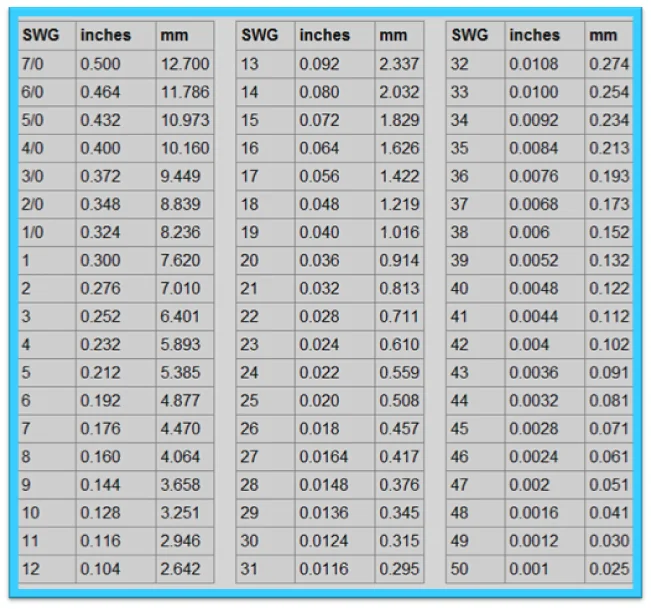Select the 0.160 inches cell
The height and width of the screenshot is (609, 651).
pyautogui.click(x=116, y=457)
